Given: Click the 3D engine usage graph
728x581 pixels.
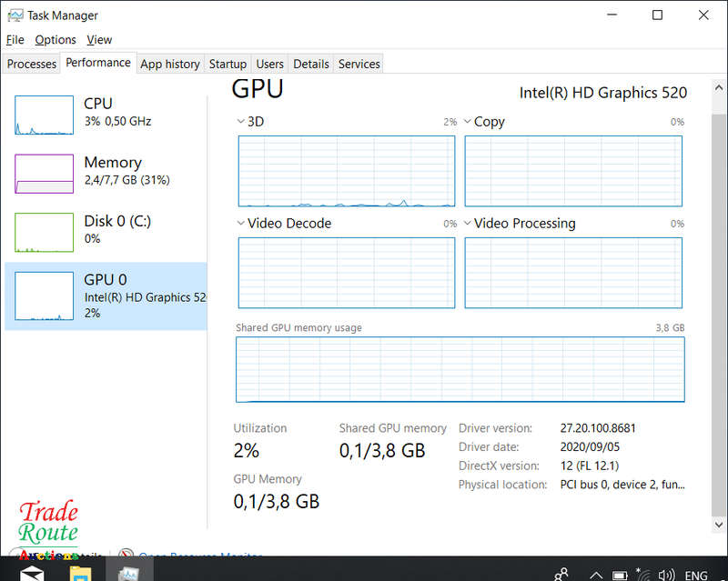Looking at the screenshot, I should click(347, 171).
